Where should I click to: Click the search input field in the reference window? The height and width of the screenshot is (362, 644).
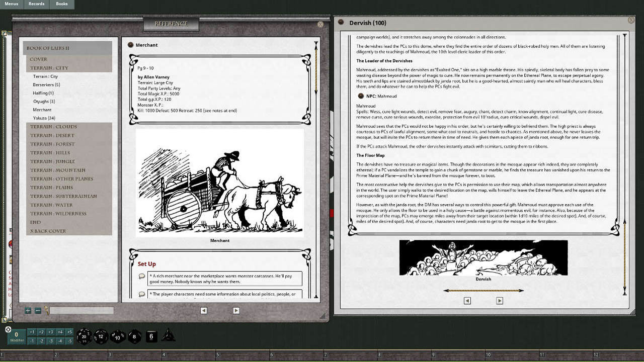[x=80, y=311]
